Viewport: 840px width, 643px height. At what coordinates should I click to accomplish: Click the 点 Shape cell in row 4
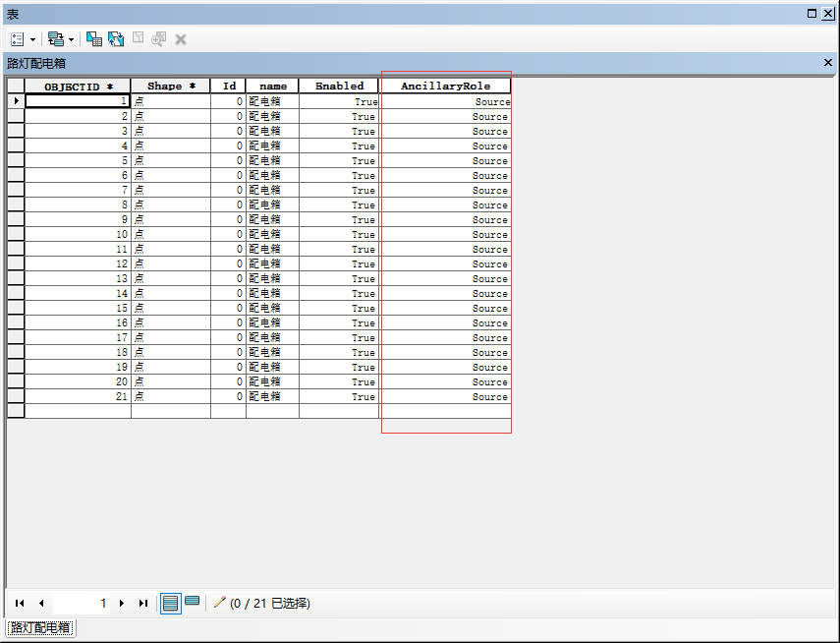[171, 146]
